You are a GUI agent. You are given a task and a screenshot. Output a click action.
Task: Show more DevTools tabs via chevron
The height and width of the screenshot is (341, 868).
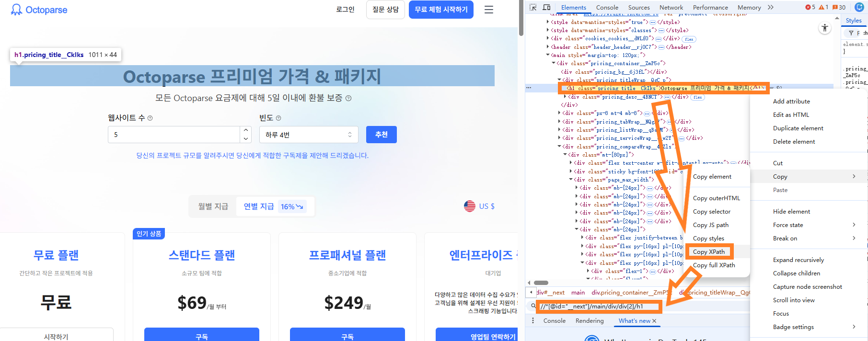[771, 7]
